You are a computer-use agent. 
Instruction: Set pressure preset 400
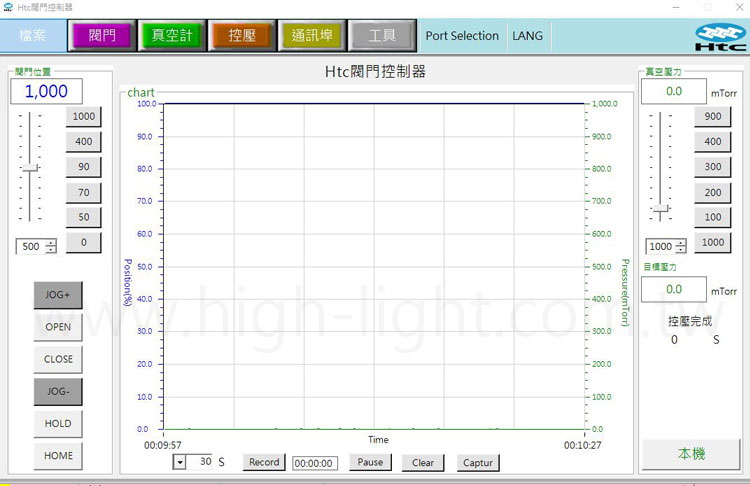tap(713, 142)
